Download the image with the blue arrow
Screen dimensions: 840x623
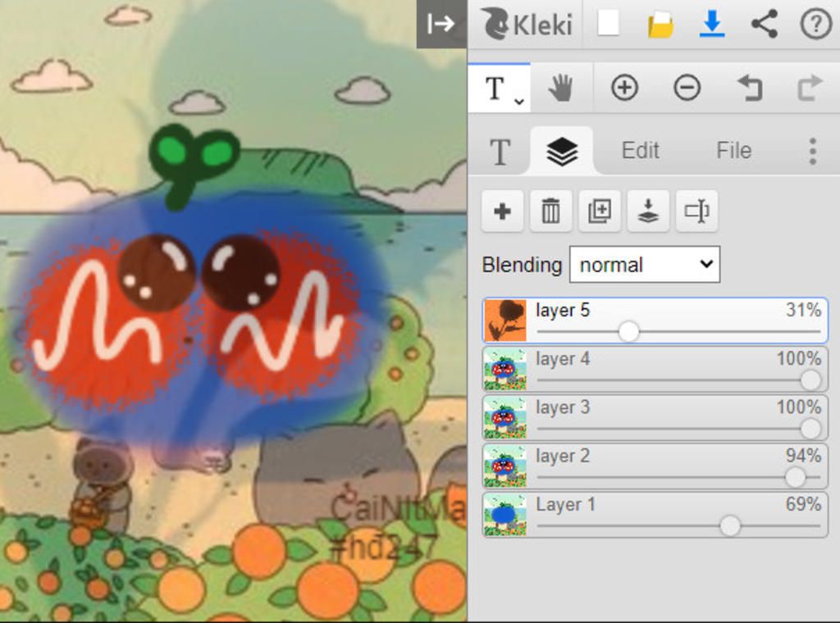click(712, 25)
